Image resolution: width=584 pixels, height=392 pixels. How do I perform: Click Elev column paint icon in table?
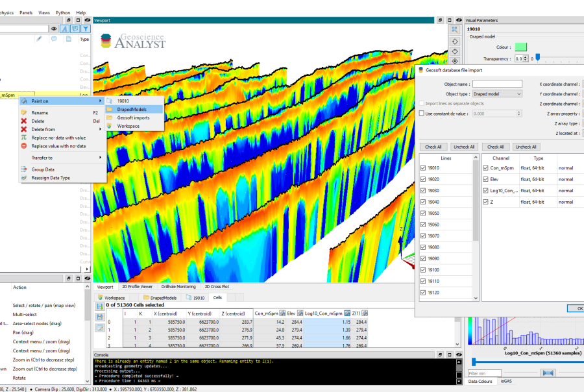300,313
